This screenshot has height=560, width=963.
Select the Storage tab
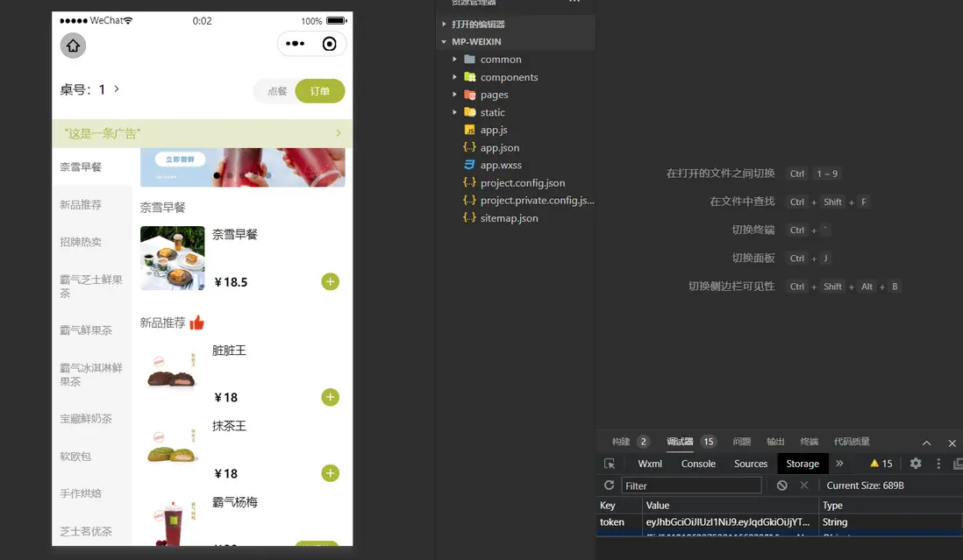coord(802,464)
